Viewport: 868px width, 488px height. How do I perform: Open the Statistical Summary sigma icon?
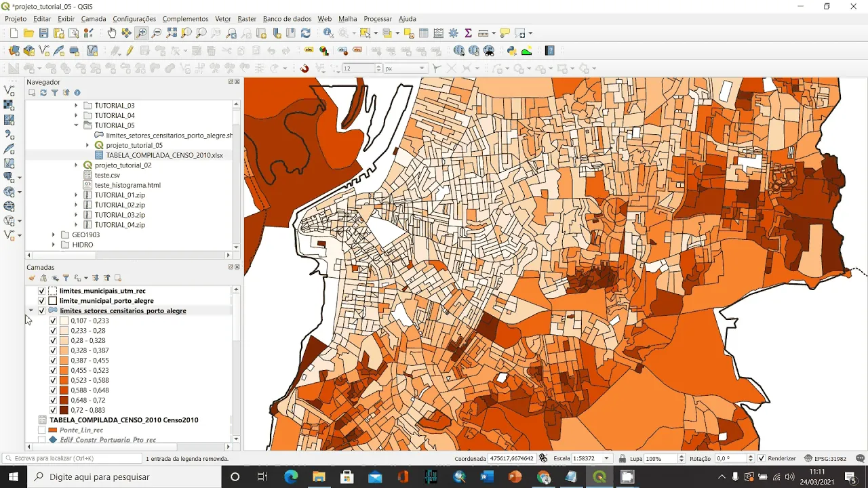pos(468,33)
